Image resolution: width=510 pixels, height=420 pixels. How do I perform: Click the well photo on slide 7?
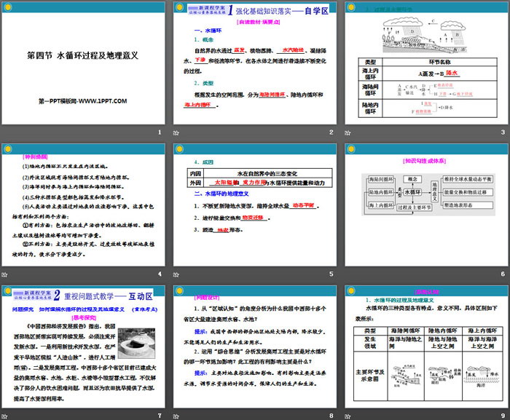pos(137,343)
